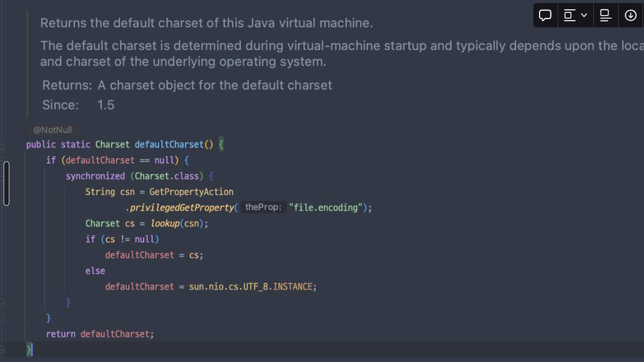The image size is (644, 362).
Task: Click the speech bubble comment icon
Action: point(545,16)
